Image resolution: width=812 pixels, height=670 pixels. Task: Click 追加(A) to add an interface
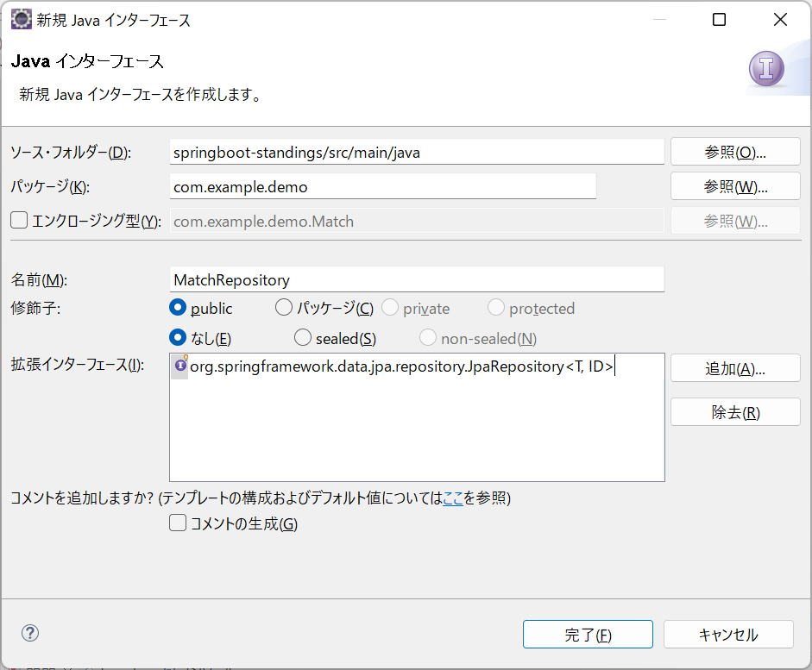734,368
